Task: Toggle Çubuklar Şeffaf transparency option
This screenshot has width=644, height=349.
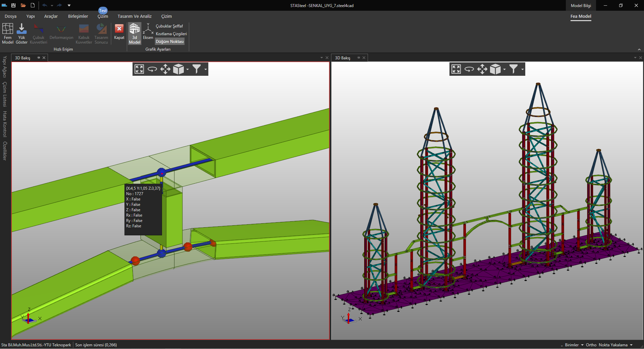Action: pyautogui.click(x=169, y=26)
